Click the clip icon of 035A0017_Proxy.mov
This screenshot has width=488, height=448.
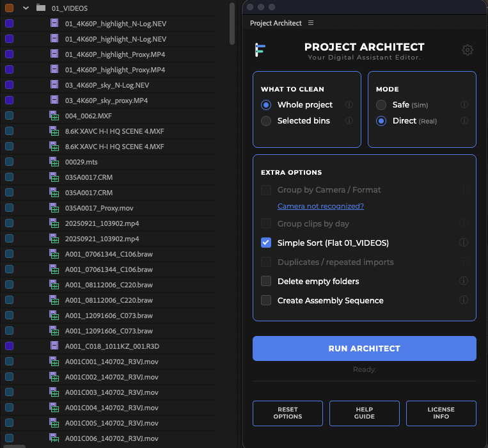tap(54, 207)
